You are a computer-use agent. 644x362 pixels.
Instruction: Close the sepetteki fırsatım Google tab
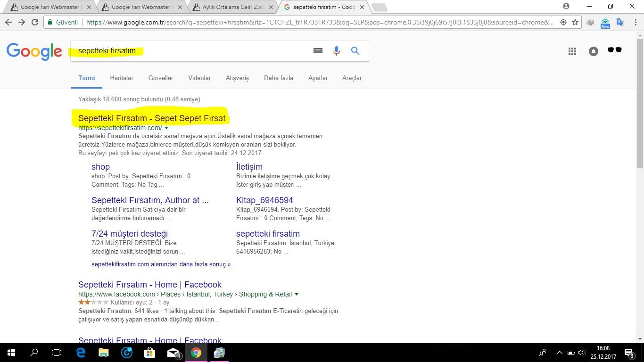tap(361, 7)
